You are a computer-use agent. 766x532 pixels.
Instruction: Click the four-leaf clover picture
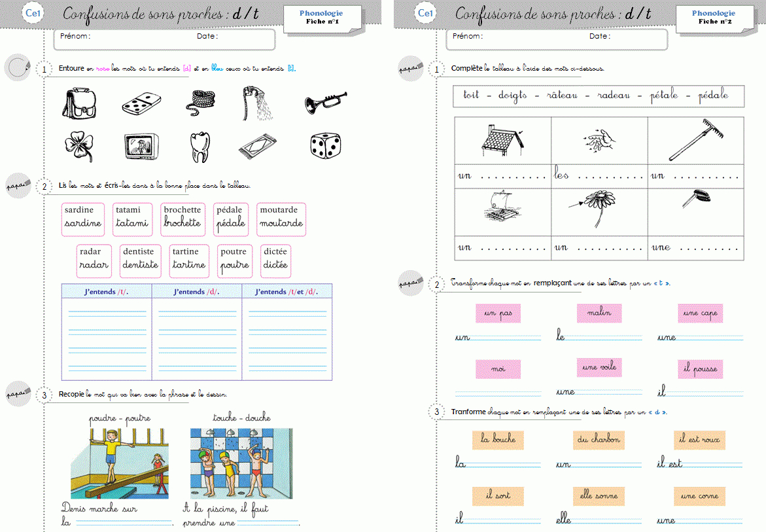[x=78, y=147]
